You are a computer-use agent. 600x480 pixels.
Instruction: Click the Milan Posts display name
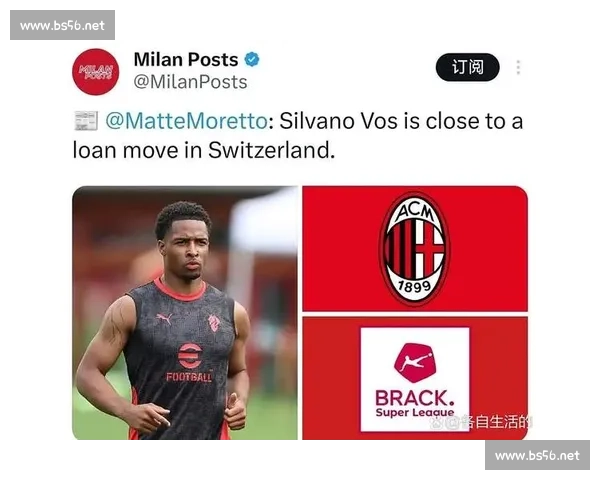pos(186,59)
